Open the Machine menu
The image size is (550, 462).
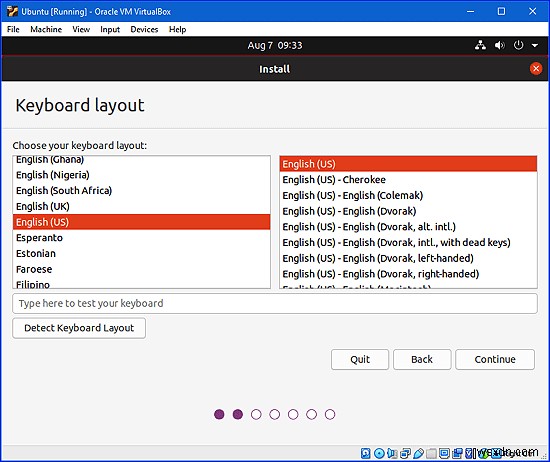(x=46, y=29)
